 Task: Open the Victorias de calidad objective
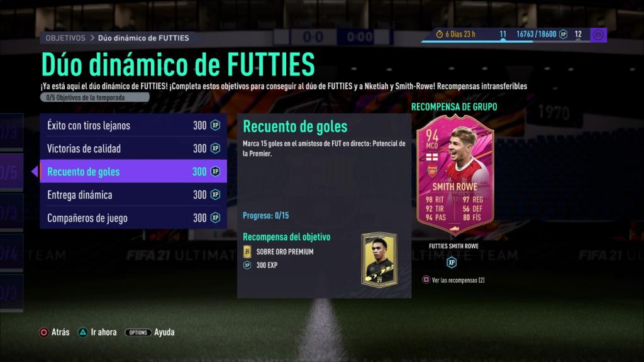133,148
